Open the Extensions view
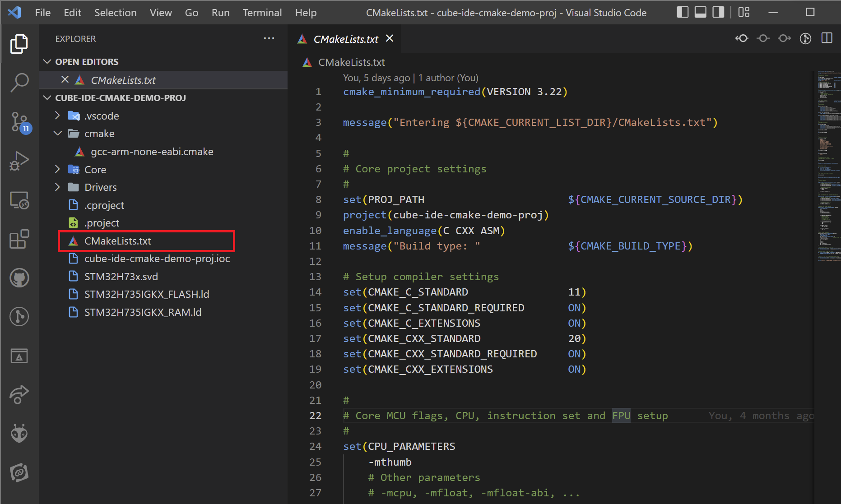This screenshot has width=841, height=504. [19, 239]
